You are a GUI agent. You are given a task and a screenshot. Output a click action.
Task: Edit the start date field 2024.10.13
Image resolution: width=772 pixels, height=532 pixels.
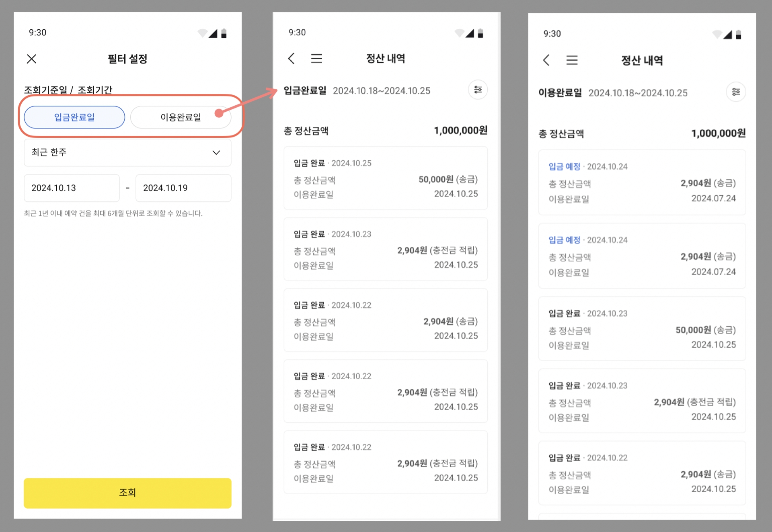pos(72,188)
